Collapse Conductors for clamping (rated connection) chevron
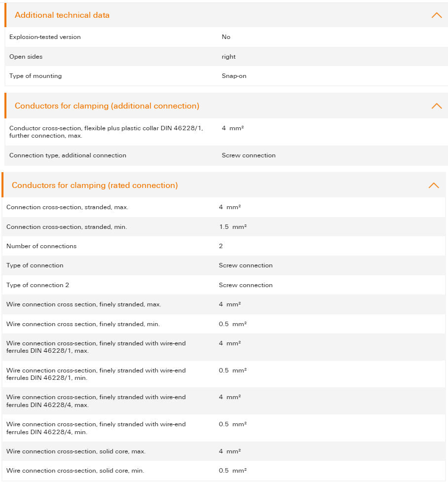Screen dimensions: 448x483 433,186
